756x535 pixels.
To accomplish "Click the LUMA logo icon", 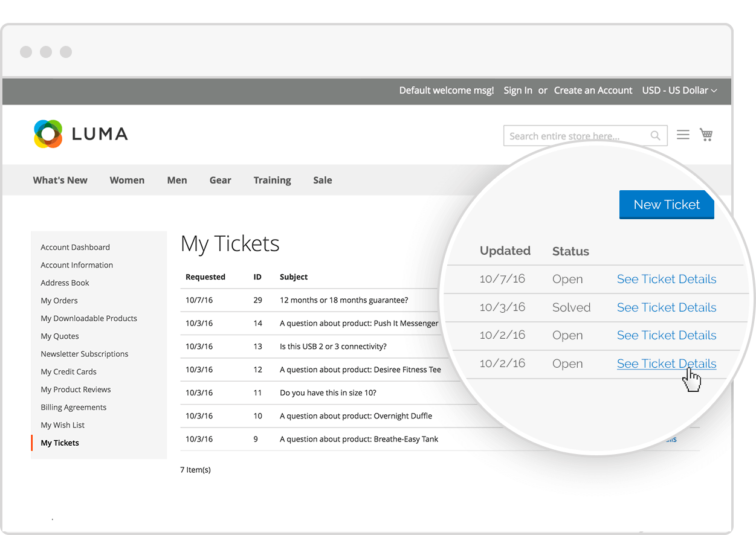I will pos(48,133).
